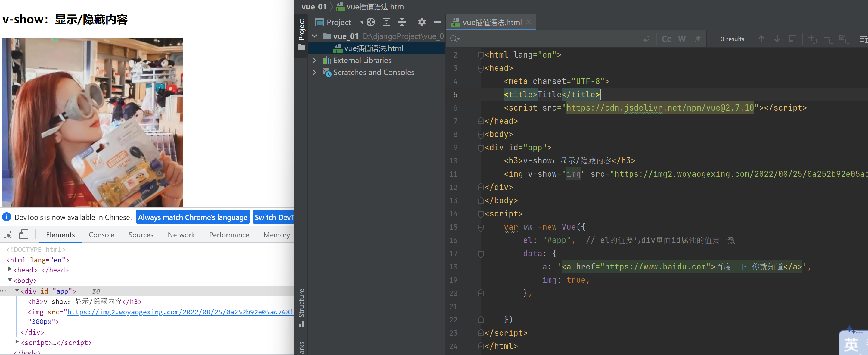Click the www.baidu.com URL on line 18
This screenshot has height=355, width=868.
655,267
